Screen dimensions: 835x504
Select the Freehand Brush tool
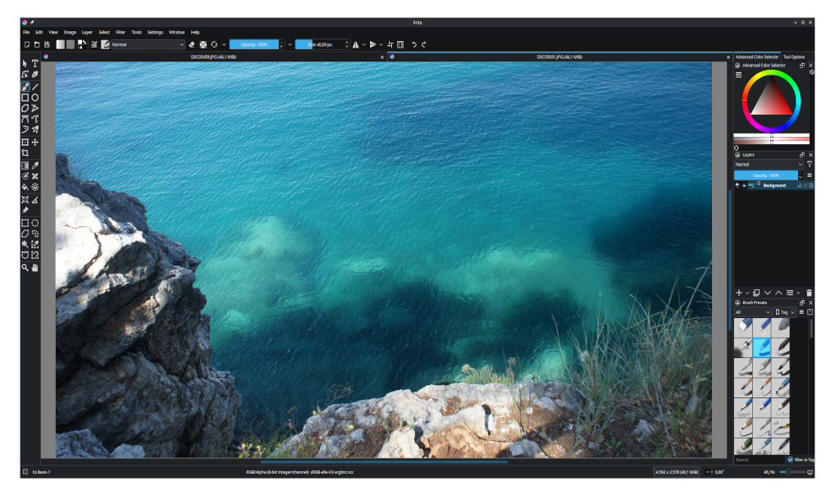point(25,86)
